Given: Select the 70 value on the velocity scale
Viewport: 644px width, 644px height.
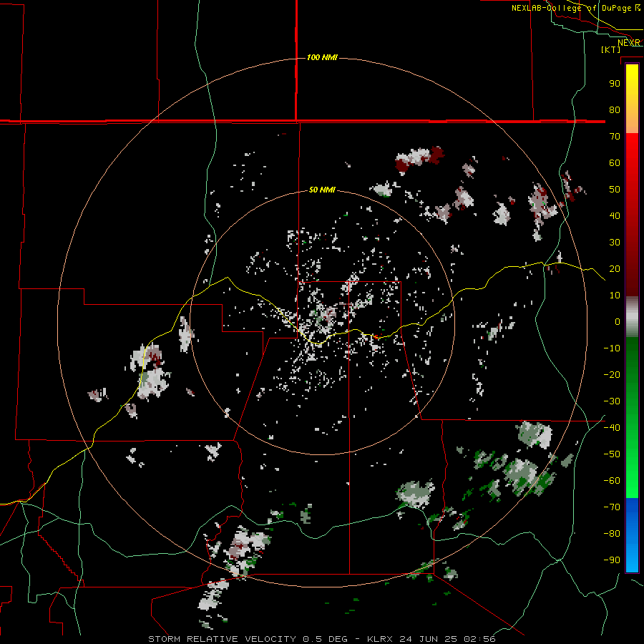Looking at the screenshot, I should pyautogui.click(x=615, y=137).
